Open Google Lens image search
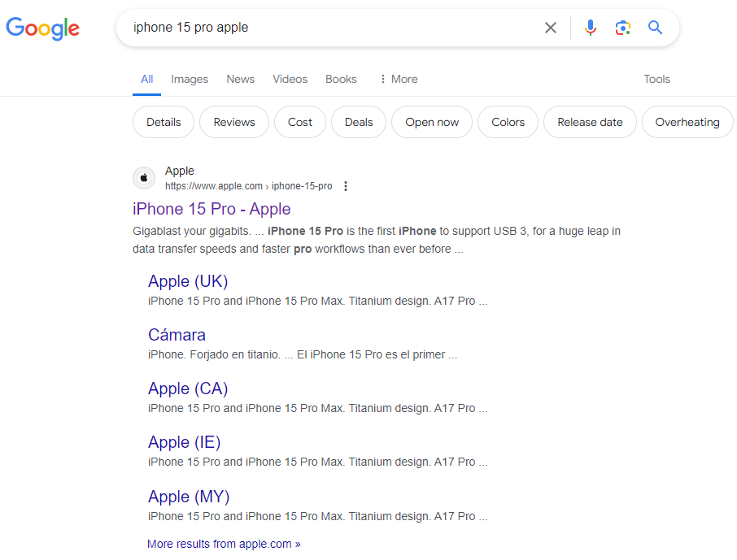Screen dimensions: 737x560 (x=623, y=28)
